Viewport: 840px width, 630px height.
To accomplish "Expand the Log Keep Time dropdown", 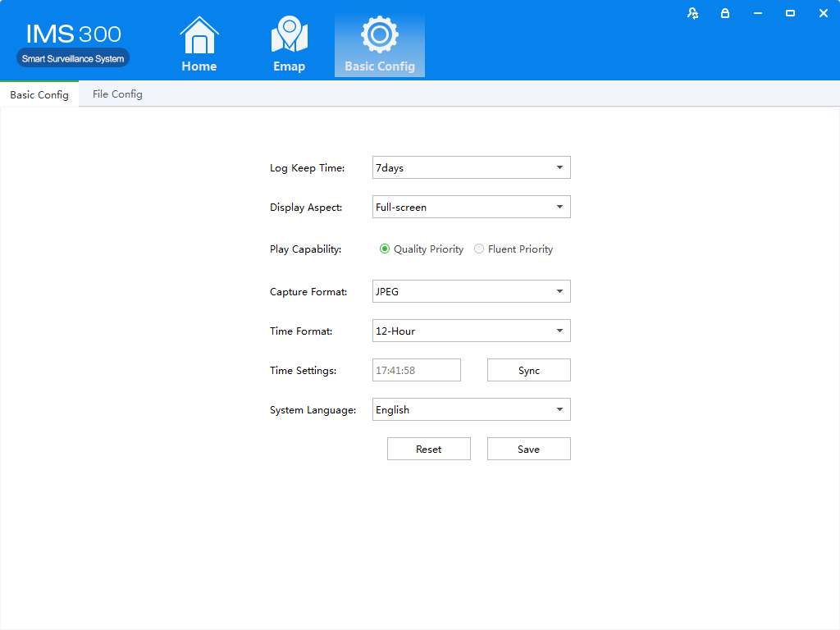I will coord(471,167).
